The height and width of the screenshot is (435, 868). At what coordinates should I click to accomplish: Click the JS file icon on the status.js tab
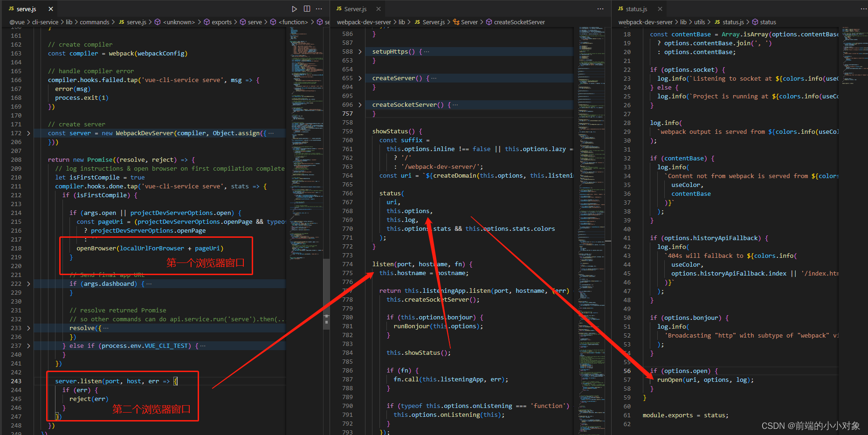[620, 8]
